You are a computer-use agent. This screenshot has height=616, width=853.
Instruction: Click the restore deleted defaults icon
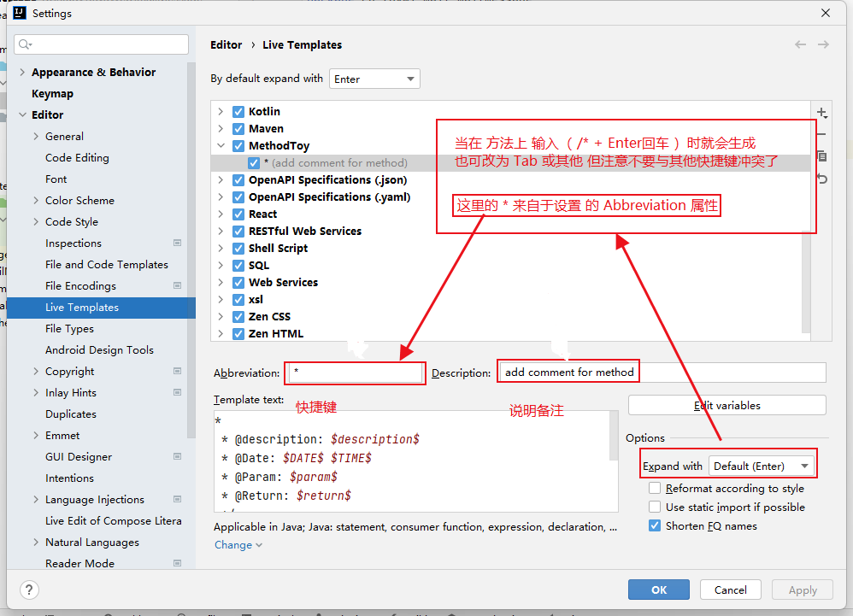pyautogui.click(x=821, y=179)
